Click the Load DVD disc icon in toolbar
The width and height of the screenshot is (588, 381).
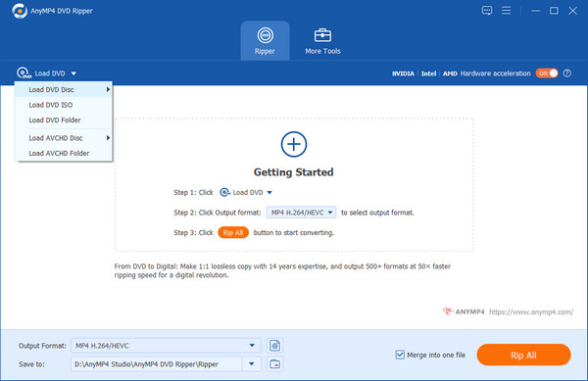click(x=24, y=73)
